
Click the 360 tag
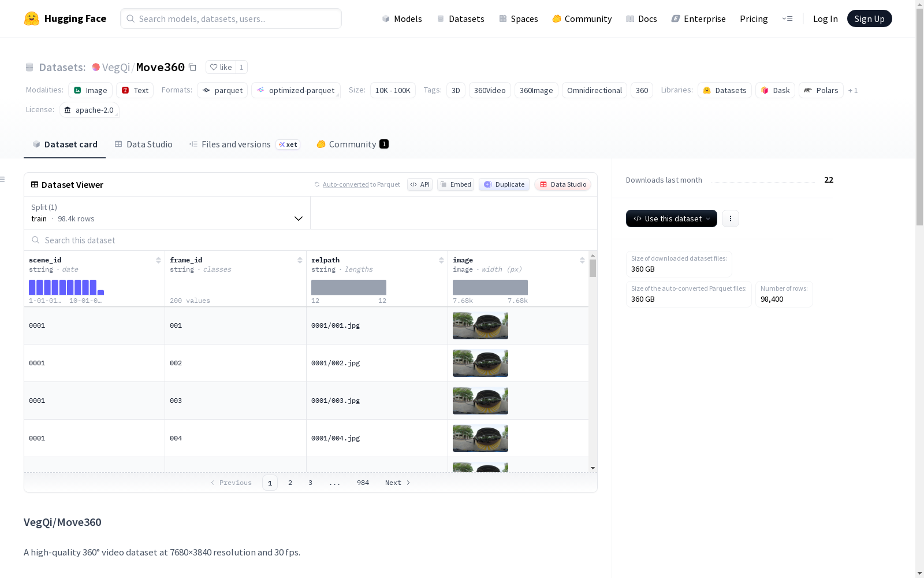642,90
